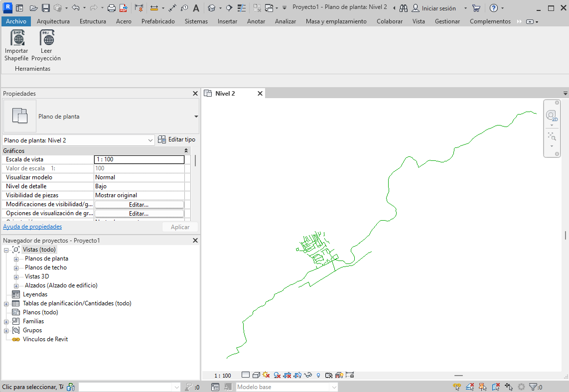
Task: Switch to the Gestionar ribbon tab
Action: (x=447, y=21)
